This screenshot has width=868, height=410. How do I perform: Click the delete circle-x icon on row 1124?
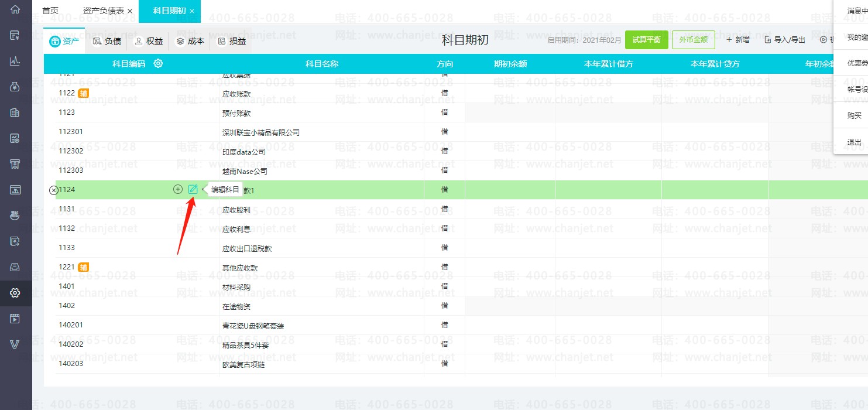coord(53,190)
